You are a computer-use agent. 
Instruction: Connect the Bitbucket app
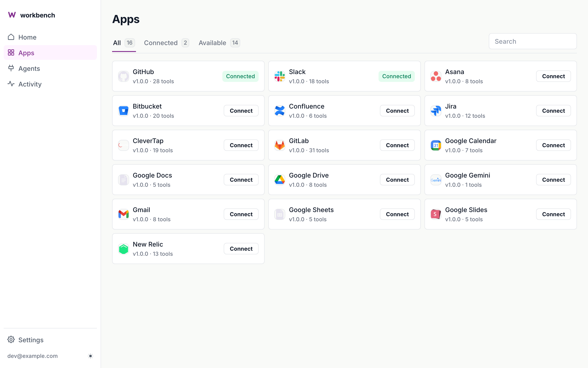click(241, 111)
